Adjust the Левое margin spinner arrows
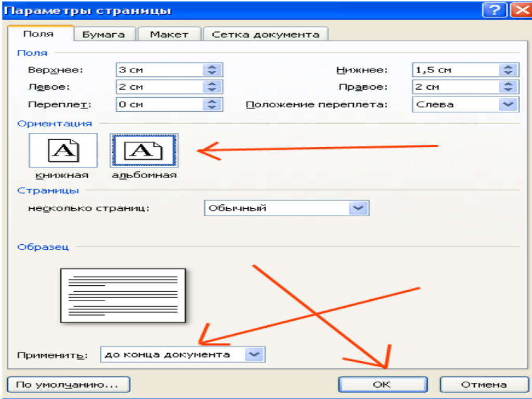 coord(212,87)
